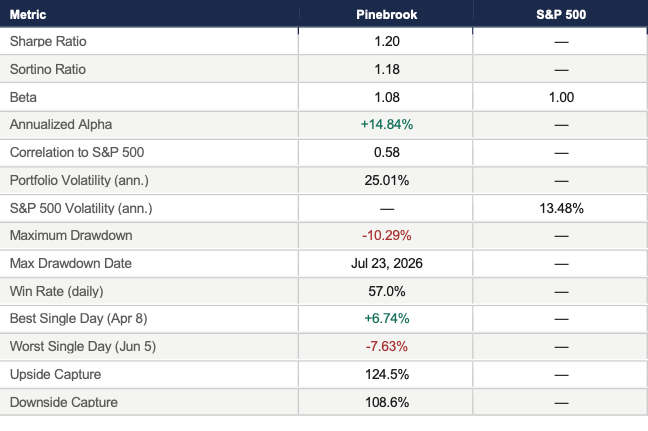Image resolution: width=648 pixels, height=431 pixels.
Task: Click the S&P 500 column header
Action: [x=561, y=14]
